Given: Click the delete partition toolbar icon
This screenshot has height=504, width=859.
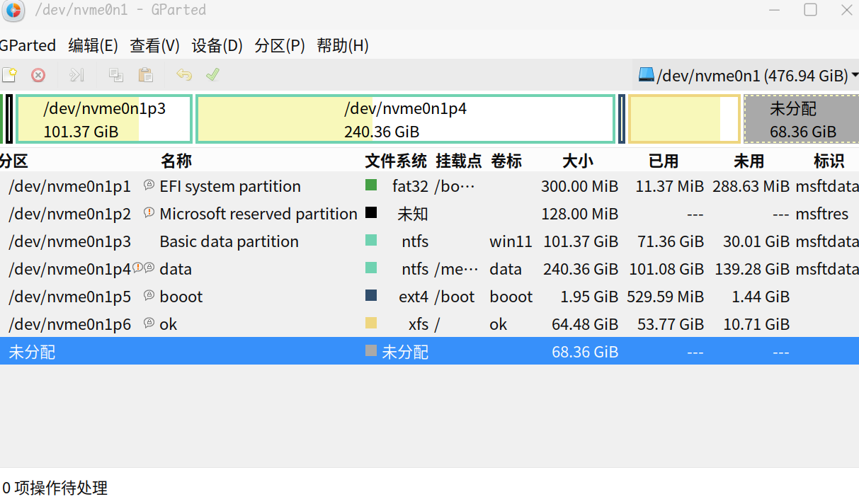Looking at the screenshot, I should (38, 74).
